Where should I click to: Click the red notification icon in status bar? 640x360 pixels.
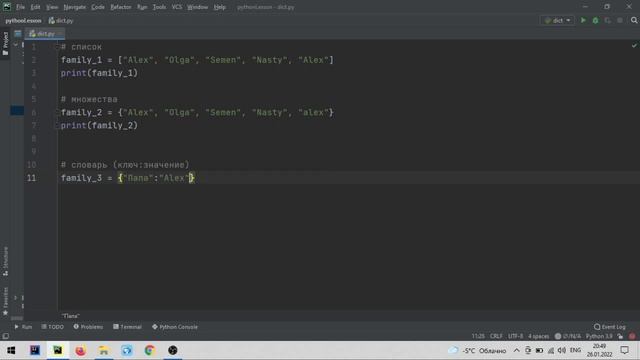pyautogui.click(x=632, y=336)
